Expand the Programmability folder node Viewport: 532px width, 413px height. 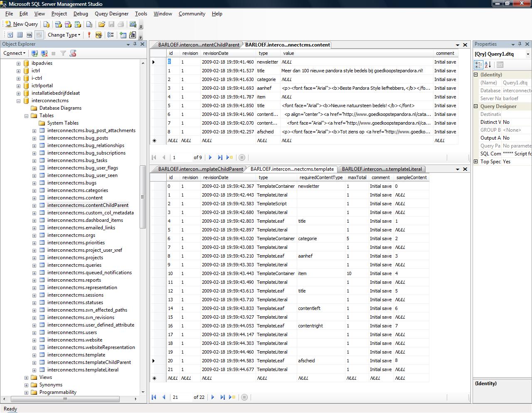coord(26,393)
